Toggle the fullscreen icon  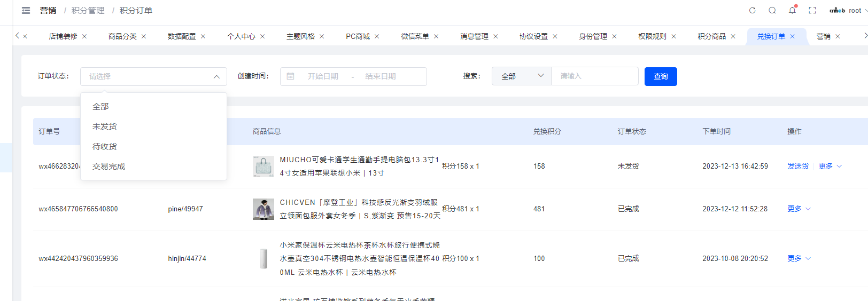(x=812, y=11)
